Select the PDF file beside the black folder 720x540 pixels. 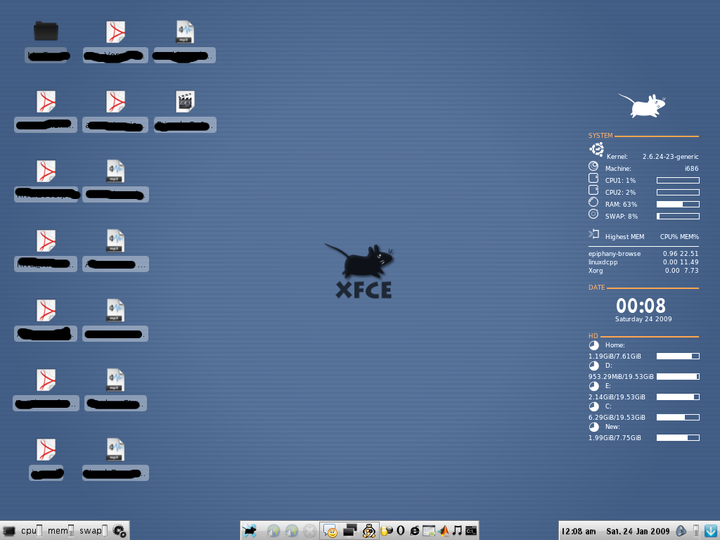116,32
